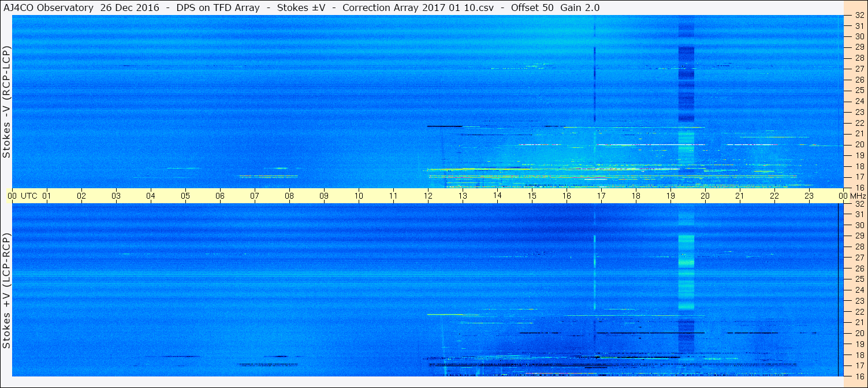Click 25 MHz label of Stokes -V panel
This screenshot has height=388, width=868.
coord(859,90)
